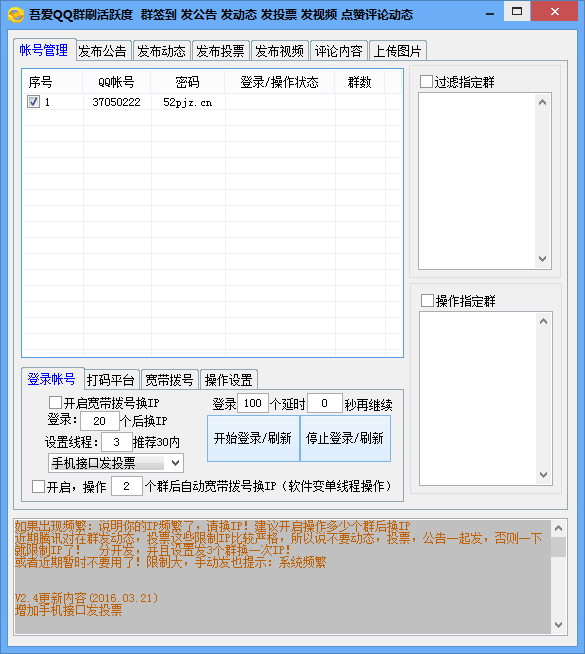Open the 上传图片 tab
The width and height of the screenshot is (585, 654).
tap(398, 51)
